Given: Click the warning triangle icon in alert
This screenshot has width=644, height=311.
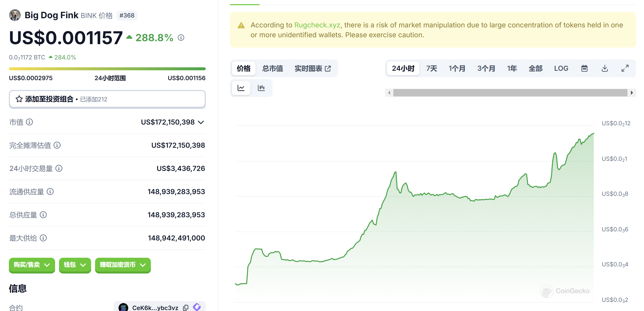Looking at the screenshot, I should pyautogui.click(x=241, y=25).
